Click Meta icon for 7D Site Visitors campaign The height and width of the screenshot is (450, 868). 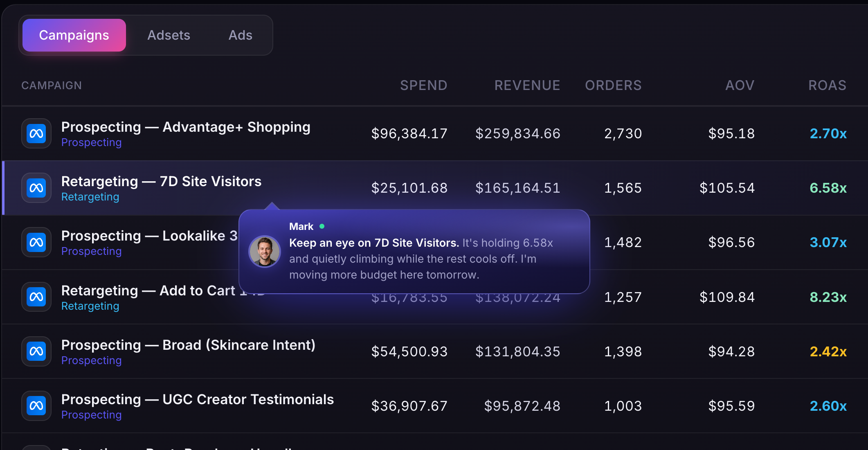[x=36, y=188]
